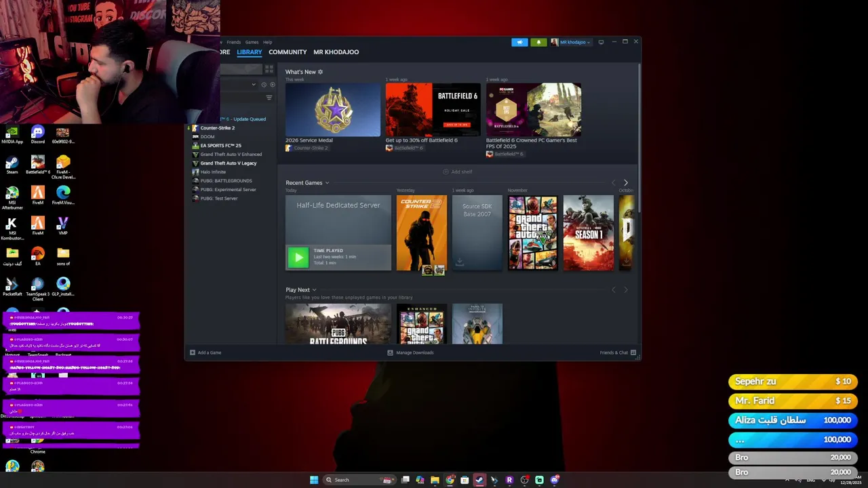Toggle the library grid view icon

pyautogui.click(x=269, y=69)
